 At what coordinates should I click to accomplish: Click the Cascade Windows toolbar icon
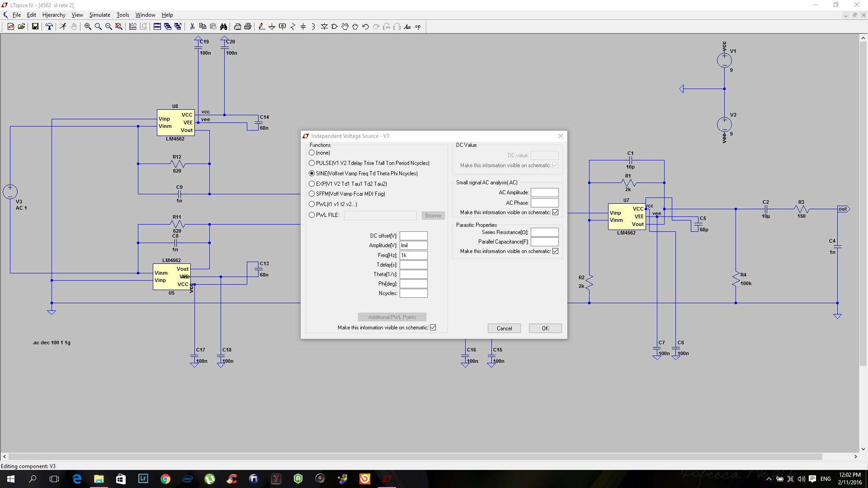tap(168, 27)
